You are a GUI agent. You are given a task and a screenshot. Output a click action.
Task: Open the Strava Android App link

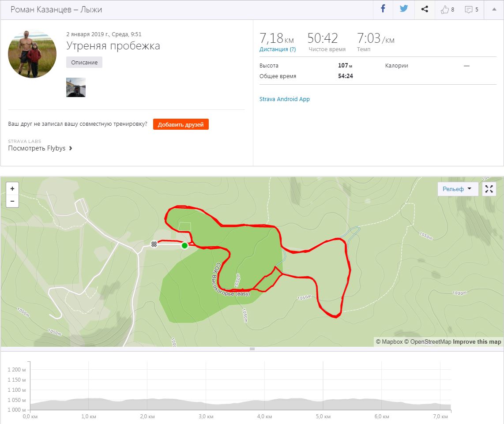(x=285, y=99)
